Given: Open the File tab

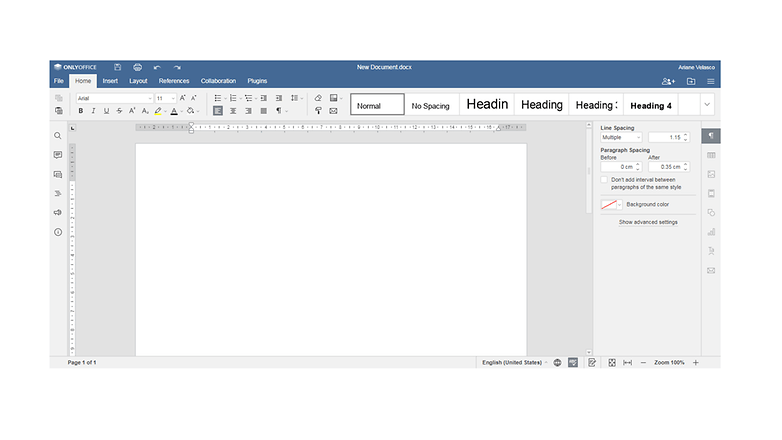Looking at the screenshot, I should tap(59, 81).
